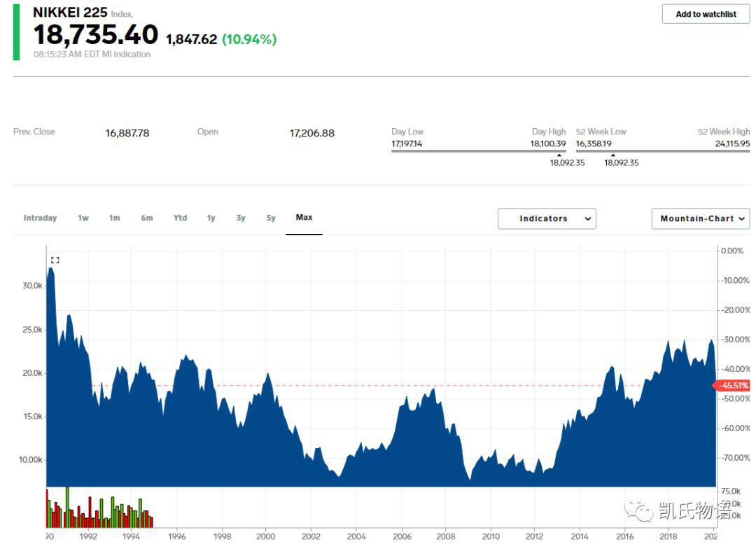
Task: Select the 5y range tab
Action: tap(271, 218)
